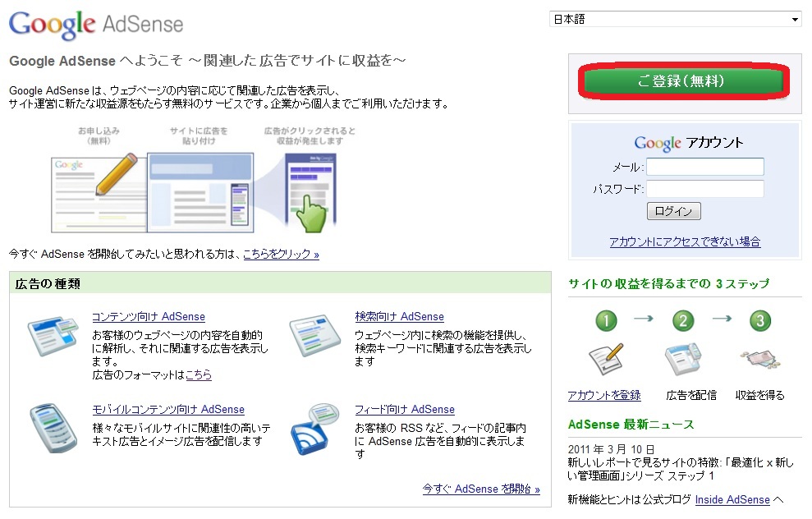
Task: Open アカウントにアクセスできない場合 link
Action: coord(684,241)
